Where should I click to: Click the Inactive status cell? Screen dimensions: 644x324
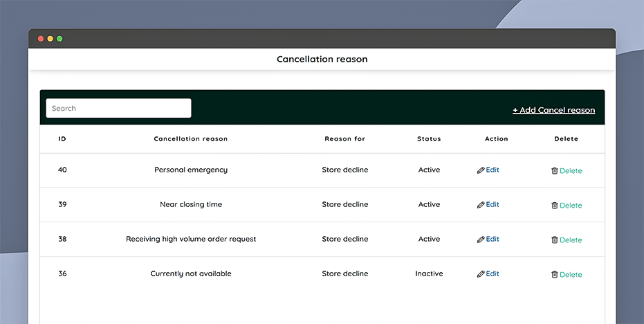[x=429, y=273]
